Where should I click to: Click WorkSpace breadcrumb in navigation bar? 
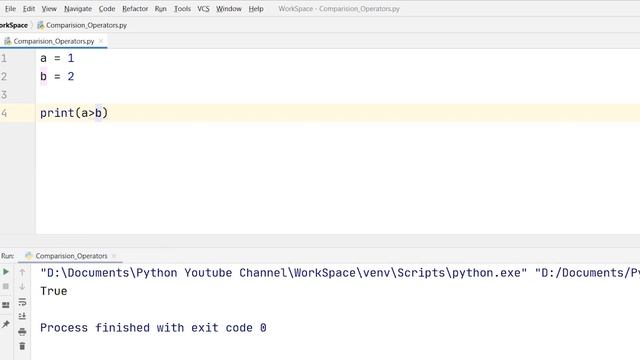(x=13, y=25)
